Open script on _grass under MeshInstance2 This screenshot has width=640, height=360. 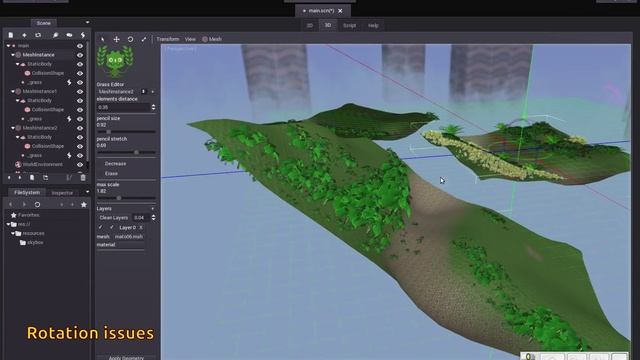point(69,156)
